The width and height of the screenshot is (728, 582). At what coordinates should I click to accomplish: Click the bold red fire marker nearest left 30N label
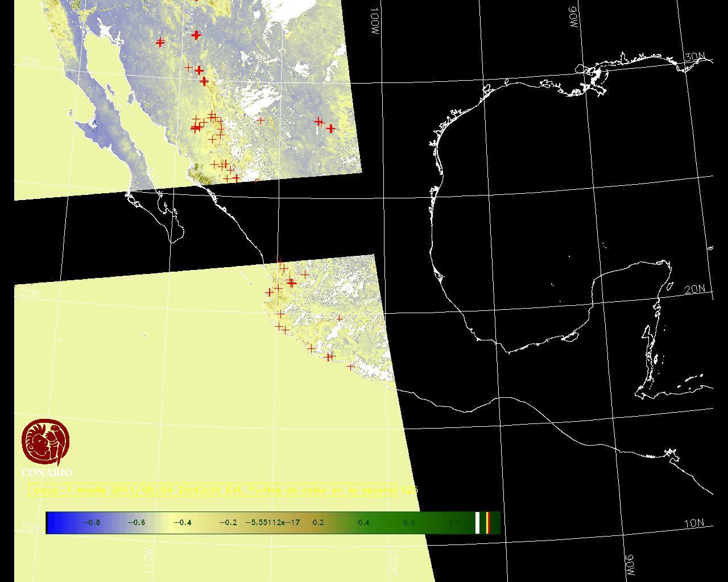click(160, 42)
